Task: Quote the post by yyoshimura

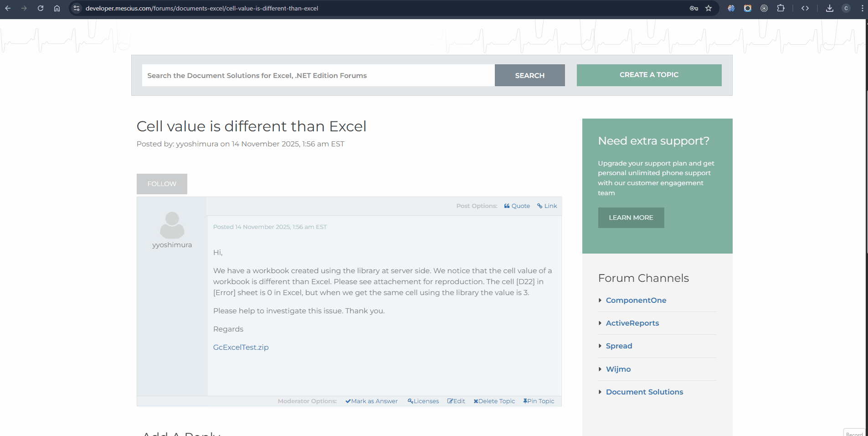Action: (x=517, y=206)
